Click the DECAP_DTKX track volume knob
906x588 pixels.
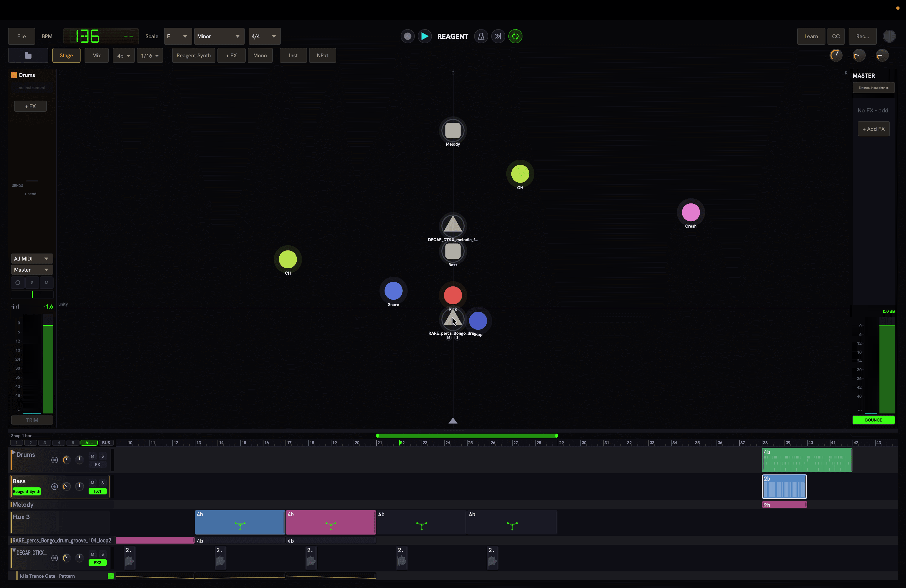coord(66,558)
